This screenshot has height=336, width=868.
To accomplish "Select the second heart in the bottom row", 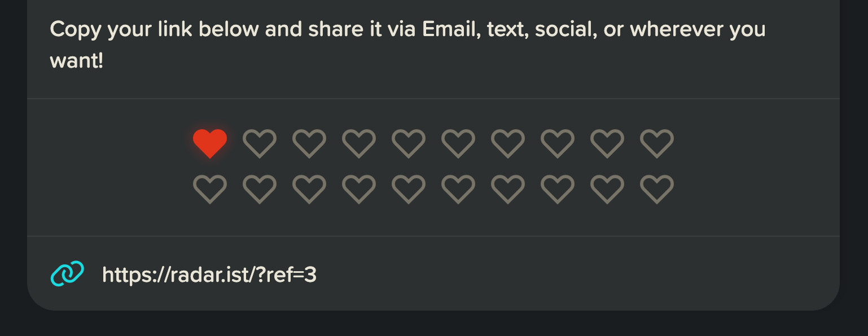I will pyautogui.click(x=260, y=189).
